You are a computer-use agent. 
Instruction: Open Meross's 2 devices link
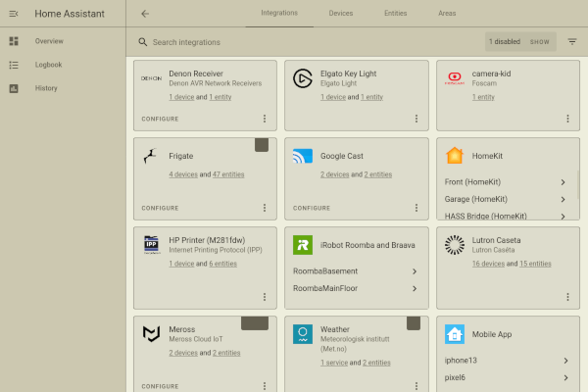click(183, 353)
